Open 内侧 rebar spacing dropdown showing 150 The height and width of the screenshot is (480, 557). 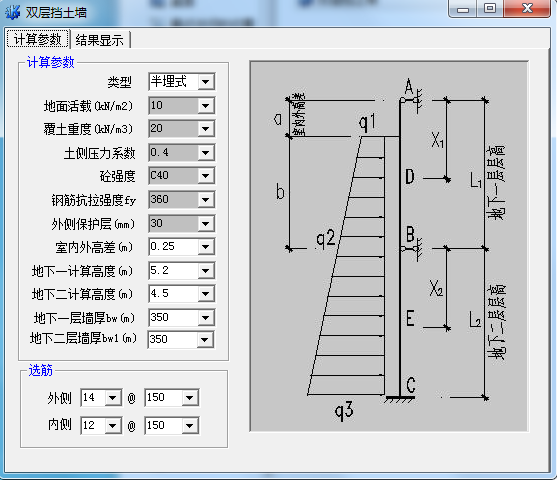(x=172, y=425)
